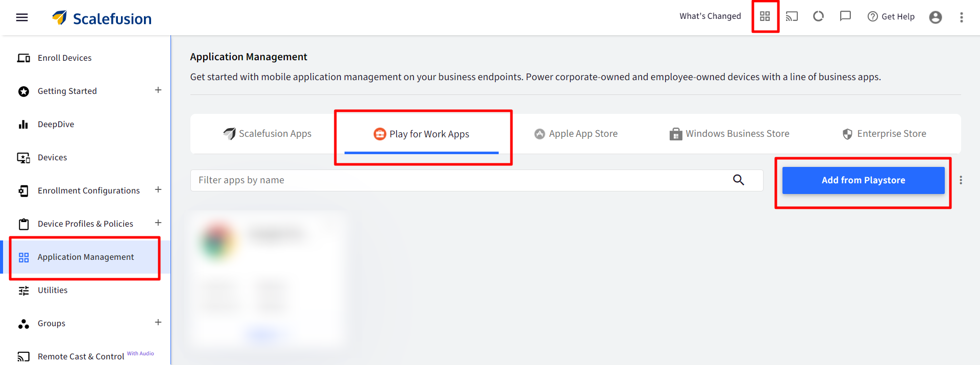
Task: Click the Get Help link text
Action: tap(898, 16)
